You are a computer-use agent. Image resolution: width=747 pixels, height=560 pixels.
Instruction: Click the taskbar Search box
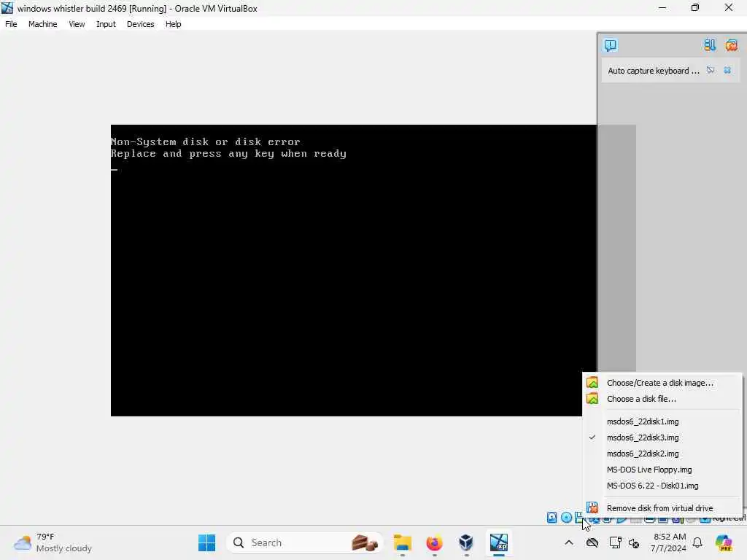click(305, 542)
